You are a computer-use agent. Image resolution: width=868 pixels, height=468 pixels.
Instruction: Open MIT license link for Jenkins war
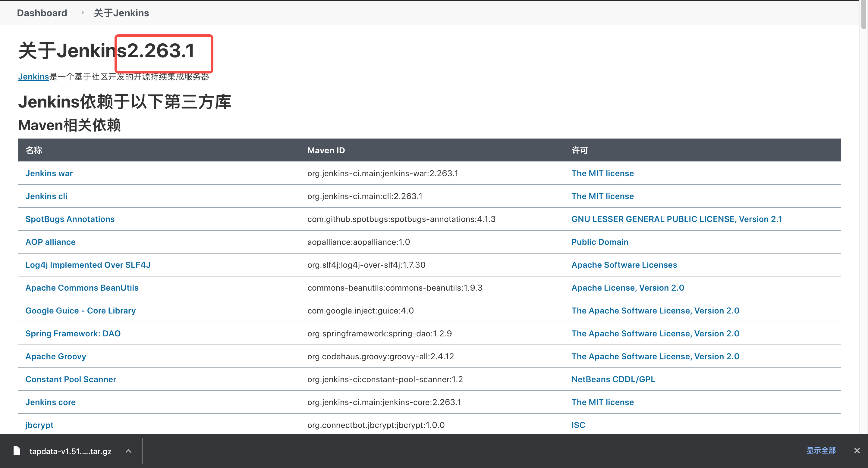point(602,173)
